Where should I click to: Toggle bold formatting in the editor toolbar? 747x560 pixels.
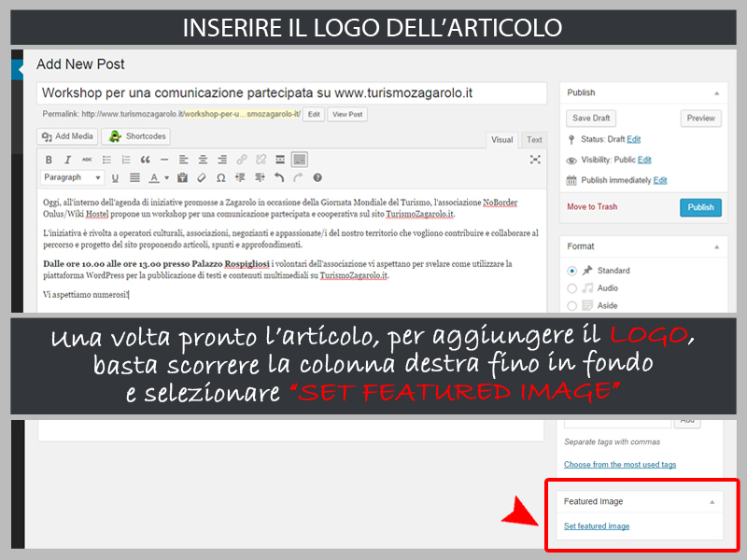[x=49, y=160]
